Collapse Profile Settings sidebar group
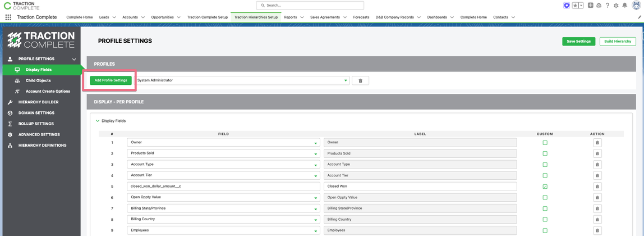 coord(73,59)
